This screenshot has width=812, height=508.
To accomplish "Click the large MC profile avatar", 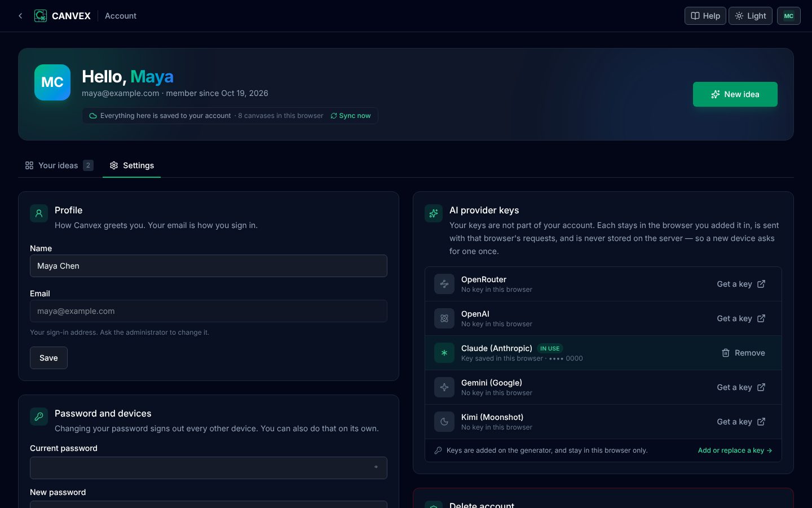I will (52, 82).
